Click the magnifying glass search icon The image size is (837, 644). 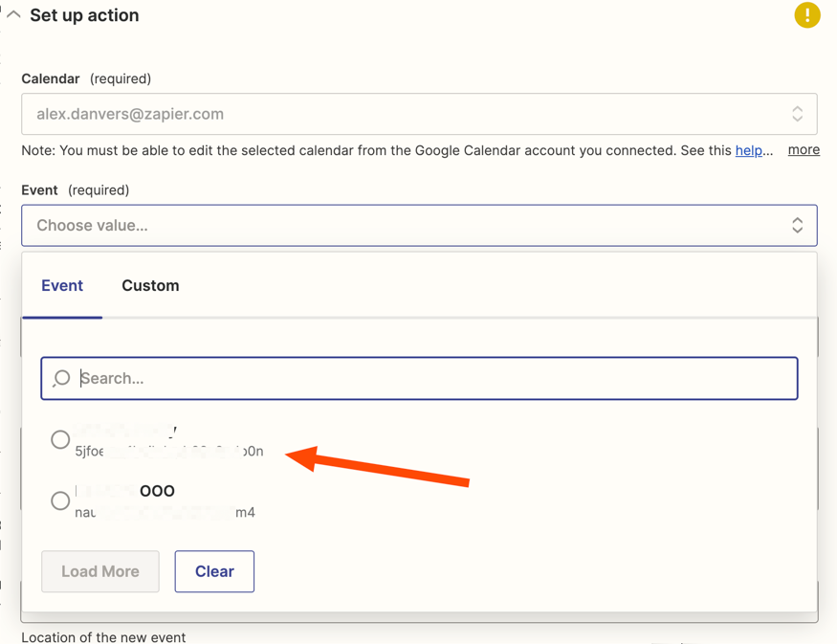(x=62, y=378)
